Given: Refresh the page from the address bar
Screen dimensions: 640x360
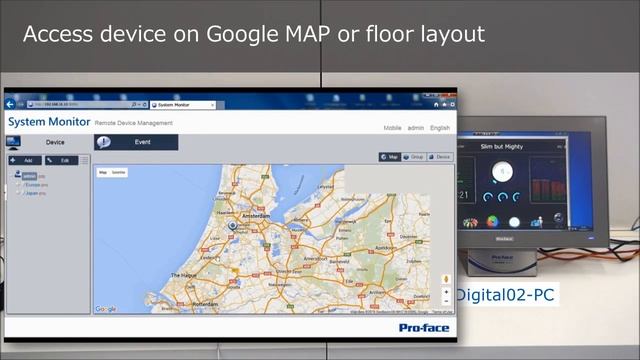Looking at the screenshot, I should click(144, 105).
